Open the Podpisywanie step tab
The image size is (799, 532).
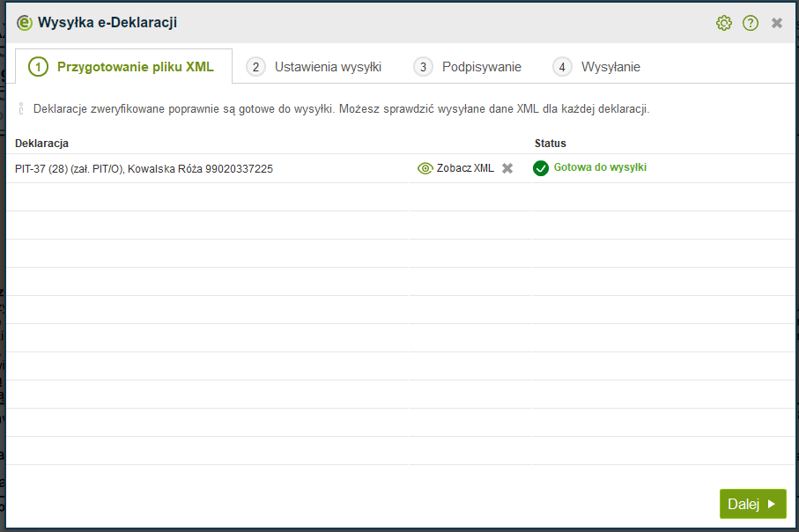coord(470,67)
